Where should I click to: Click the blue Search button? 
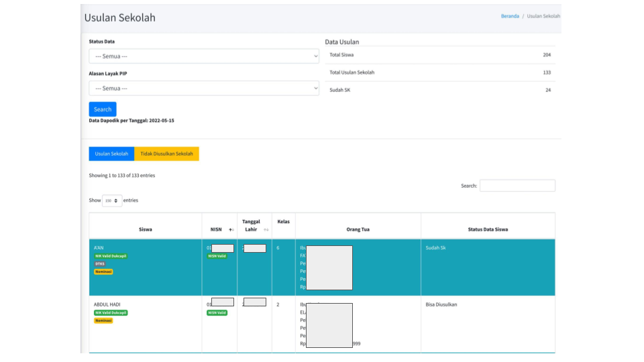pyautogui.click(x=103, y=109)
